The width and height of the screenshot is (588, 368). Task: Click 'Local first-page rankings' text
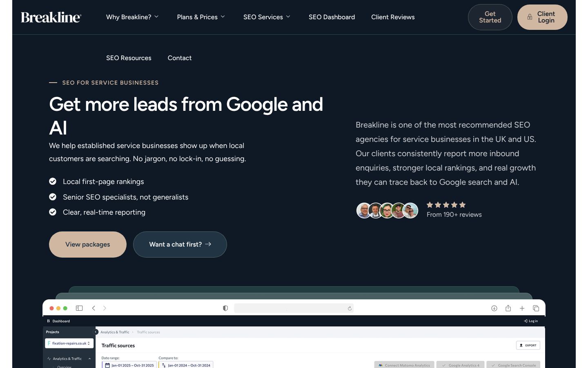[103, 182]
